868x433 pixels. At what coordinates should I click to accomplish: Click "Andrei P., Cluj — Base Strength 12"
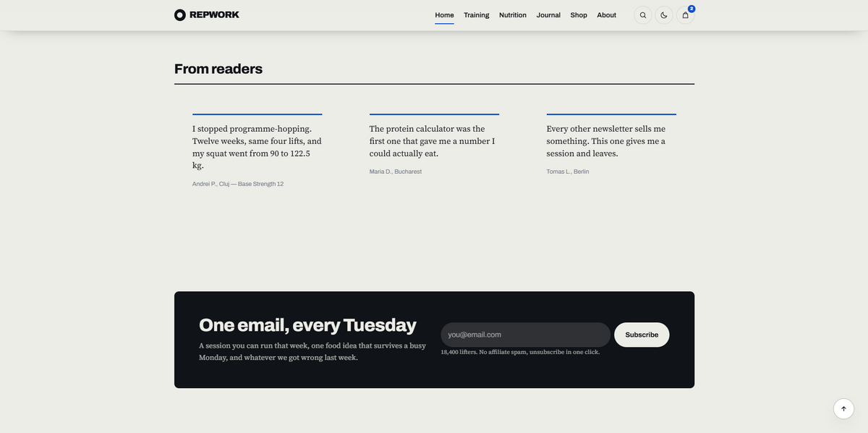(238, 184)
